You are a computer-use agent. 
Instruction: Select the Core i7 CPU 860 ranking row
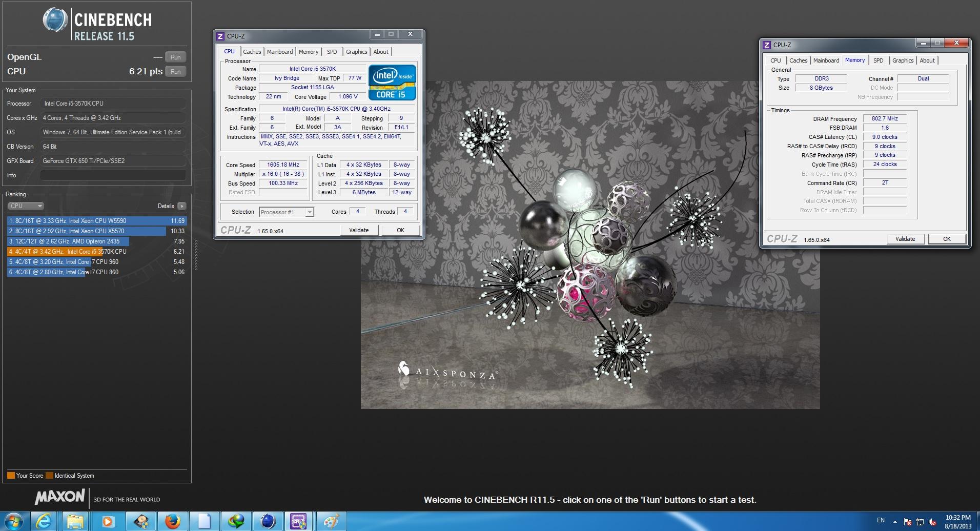point(96,272)
